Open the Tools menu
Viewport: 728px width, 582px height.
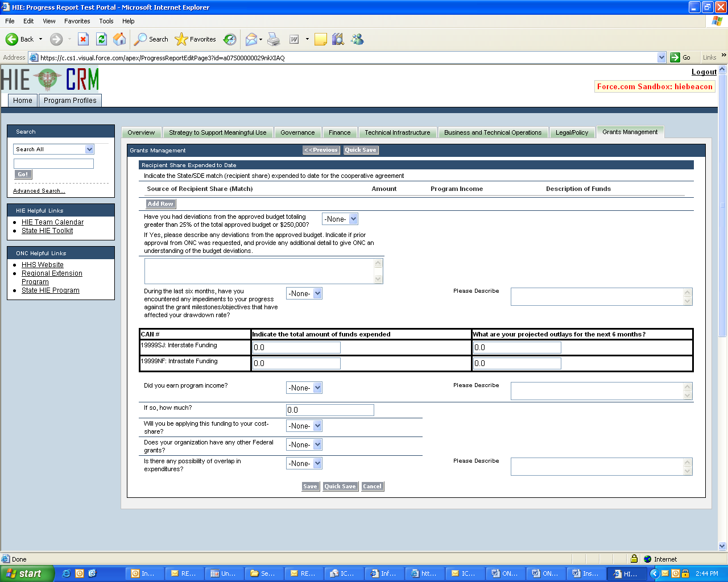pyautogui.click(x=106, y=21)
